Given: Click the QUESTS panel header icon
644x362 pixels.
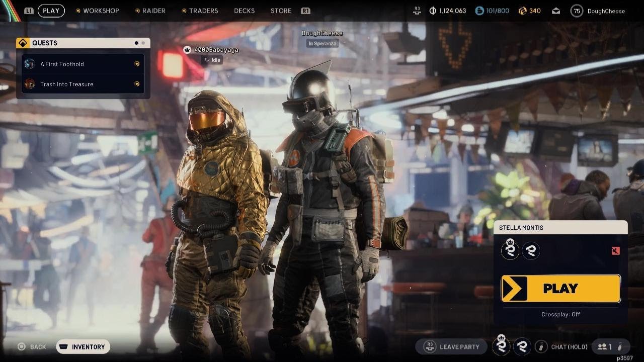Looking at the screenshot, I should pyautogui.click(x=22, y=43).
